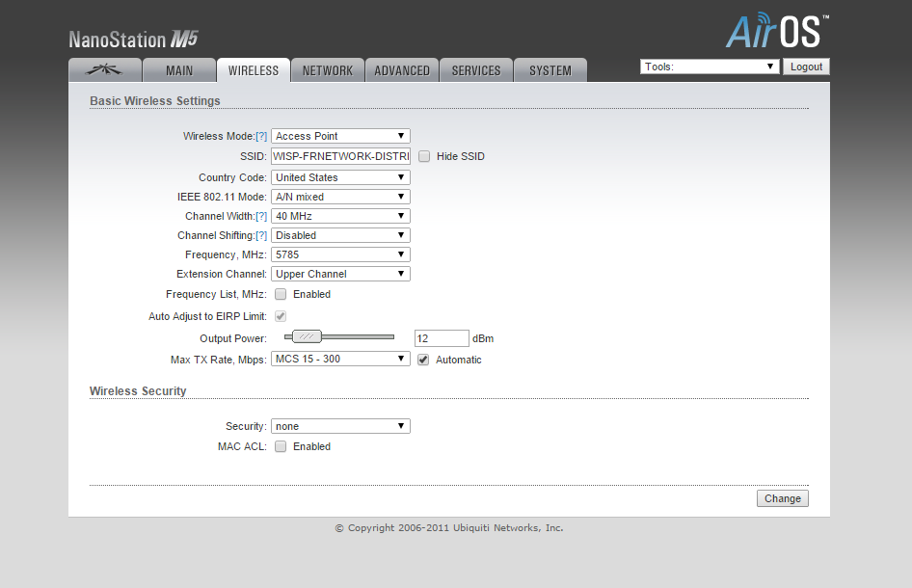Open the Ubiquiti logo tab

click(x=105, y=70)
